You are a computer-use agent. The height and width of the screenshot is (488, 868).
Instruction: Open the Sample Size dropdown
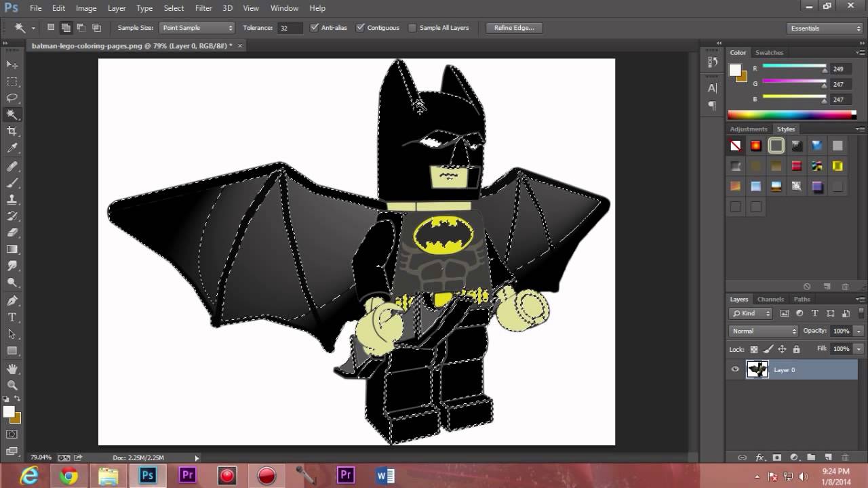pos(197,27)
